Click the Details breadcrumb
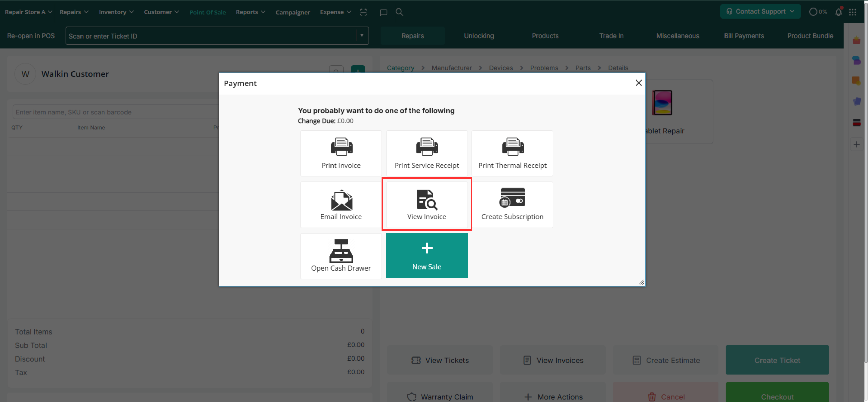Screen dimensions: 868x402 [618, 68]
